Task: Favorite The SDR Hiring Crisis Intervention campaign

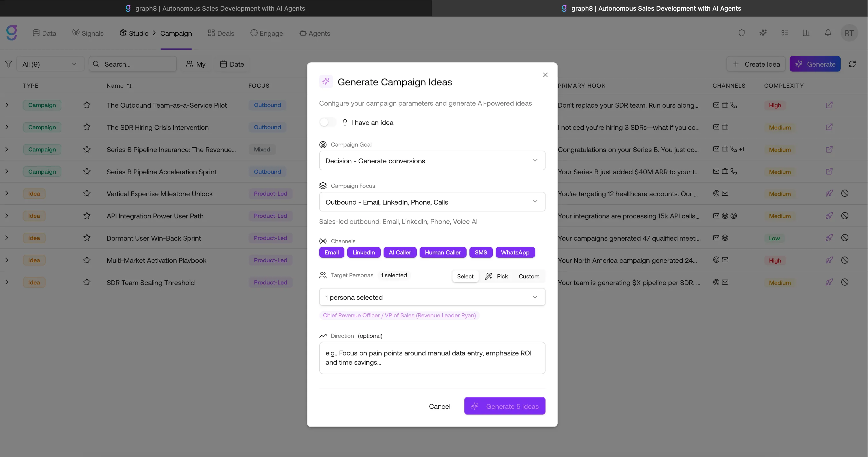Action: (x=86, y=127)
